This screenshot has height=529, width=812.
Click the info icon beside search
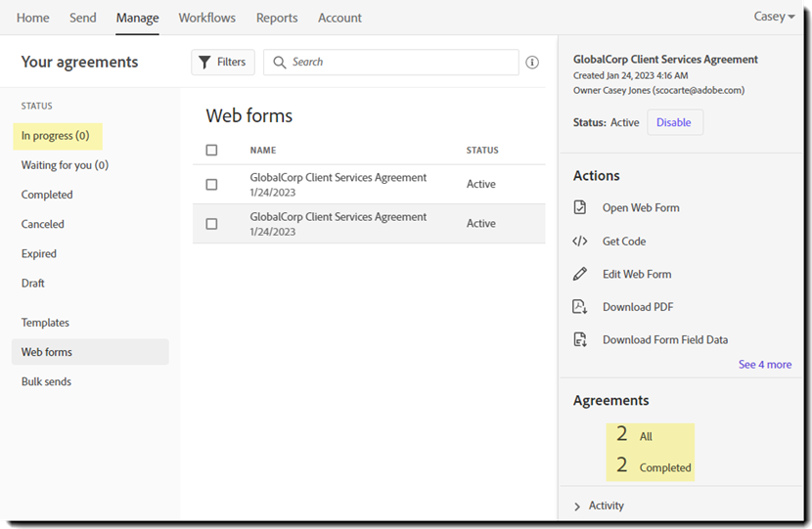click(x=532, y=63)
